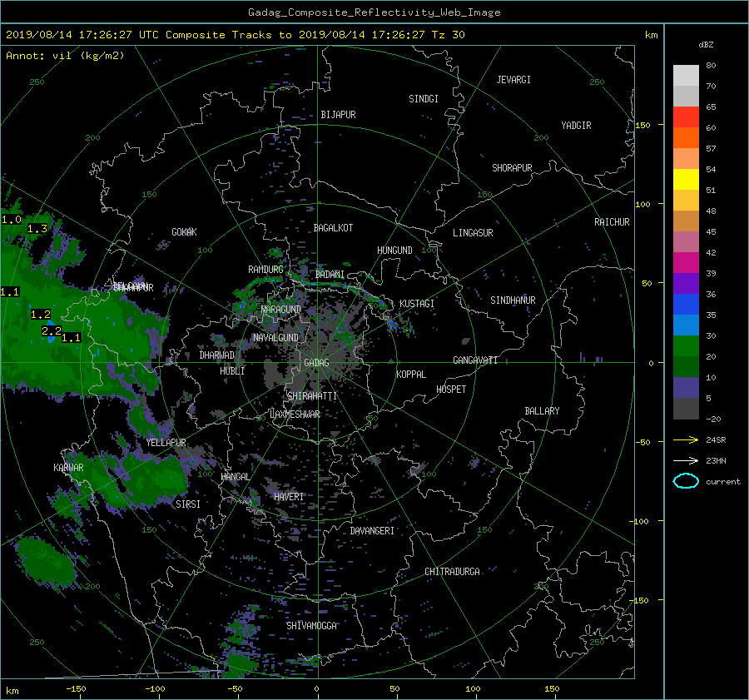Pick the orange 57-60 dBZ swatch
The width and height of the screenshot is (749, 700).
click(686, 137)
